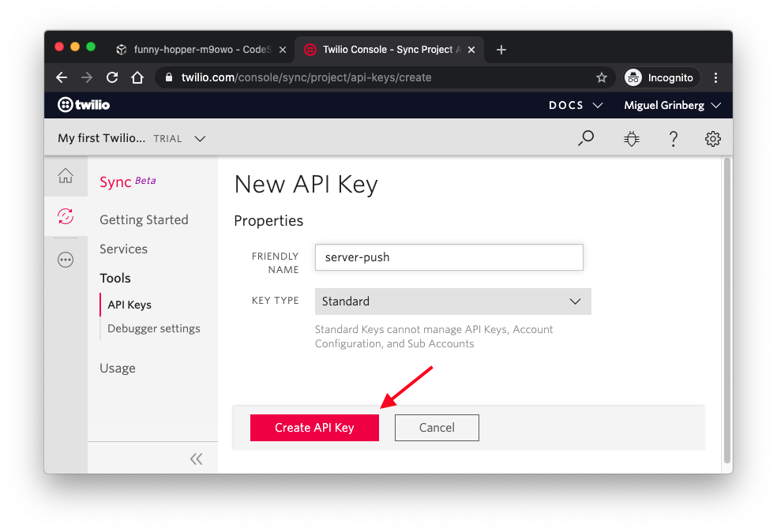The height and width of the screenshot is (532, 777).
Task: Open a new browser tab
Action: click(x=501, y=50)
